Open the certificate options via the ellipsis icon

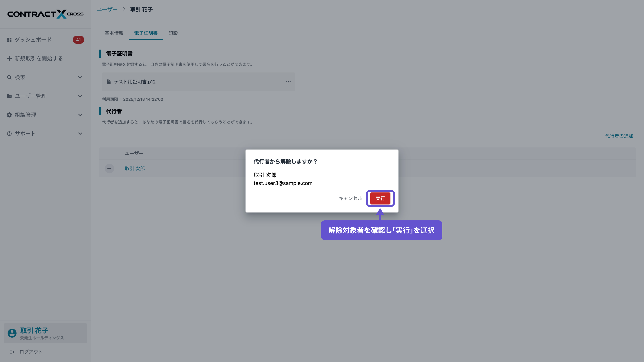[288, 82]
